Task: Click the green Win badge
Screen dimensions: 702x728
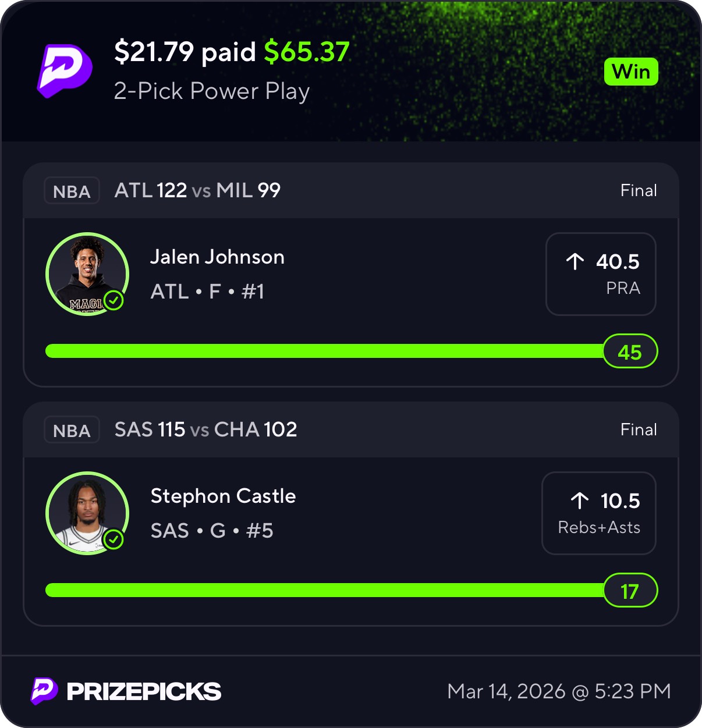Action: click(631, 72)
